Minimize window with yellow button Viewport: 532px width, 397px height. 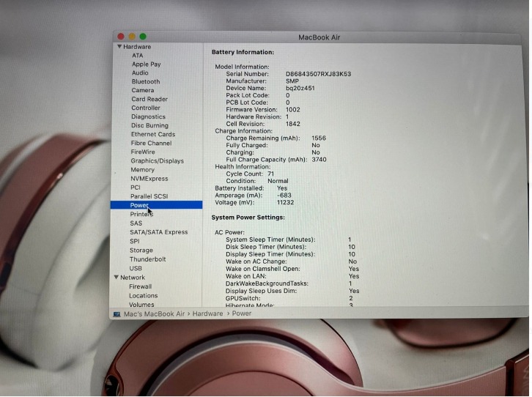pos(132,37)
